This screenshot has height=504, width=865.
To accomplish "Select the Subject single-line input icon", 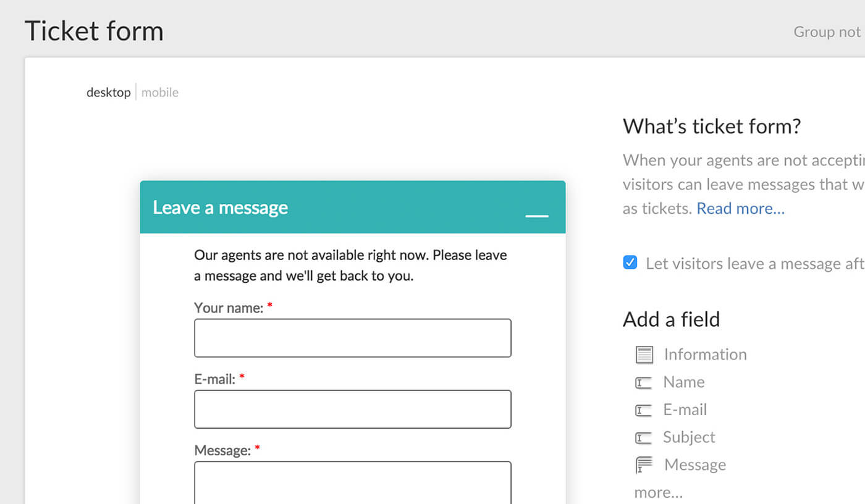I will click(x=644, y=437).
